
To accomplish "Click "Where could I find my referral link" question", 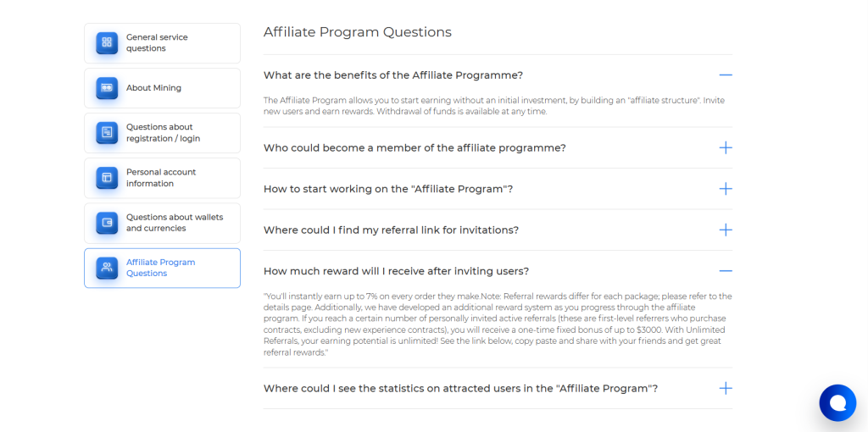I will point(391,230).
